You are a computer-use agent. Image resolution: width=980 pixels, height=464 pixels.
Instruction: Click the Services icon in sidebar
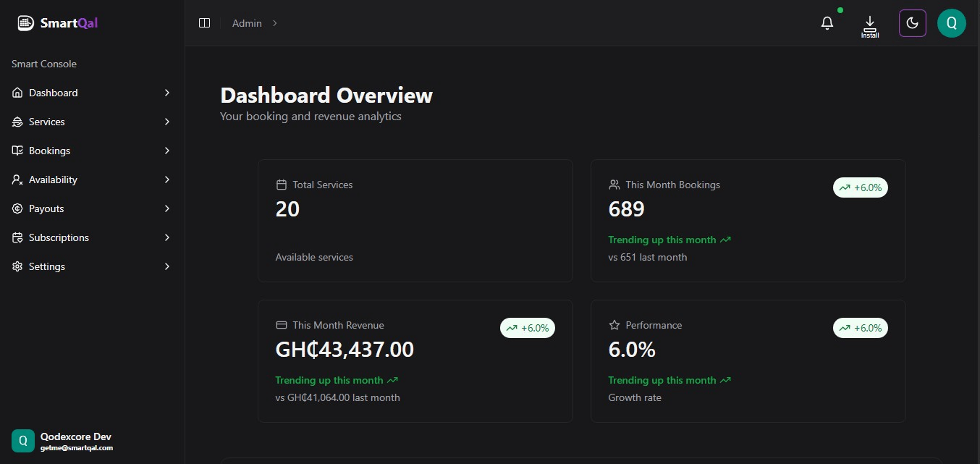16,122
